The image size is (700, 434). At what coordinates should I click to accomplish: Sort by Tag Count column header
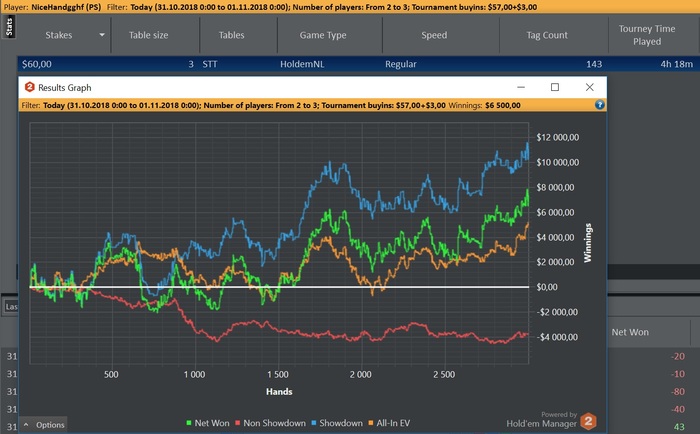tap(547, 35)
